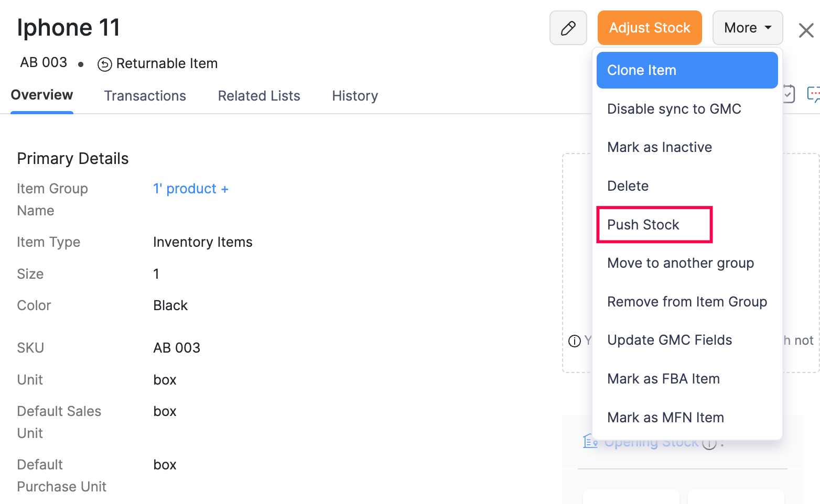Image resolution: width=820 pixels, height=504 pixels.
Task: Click the info icon next to Opening Stock
Action: 709,444
